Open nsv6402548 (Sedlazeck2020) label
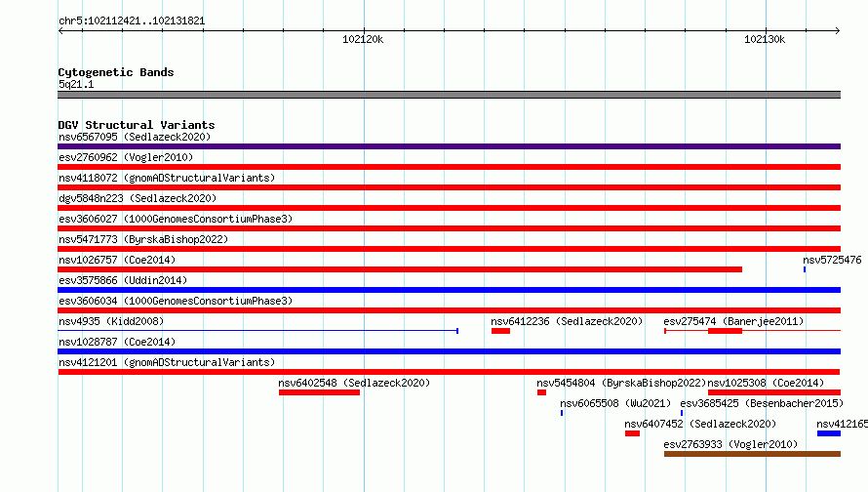 tap(354, 383)
